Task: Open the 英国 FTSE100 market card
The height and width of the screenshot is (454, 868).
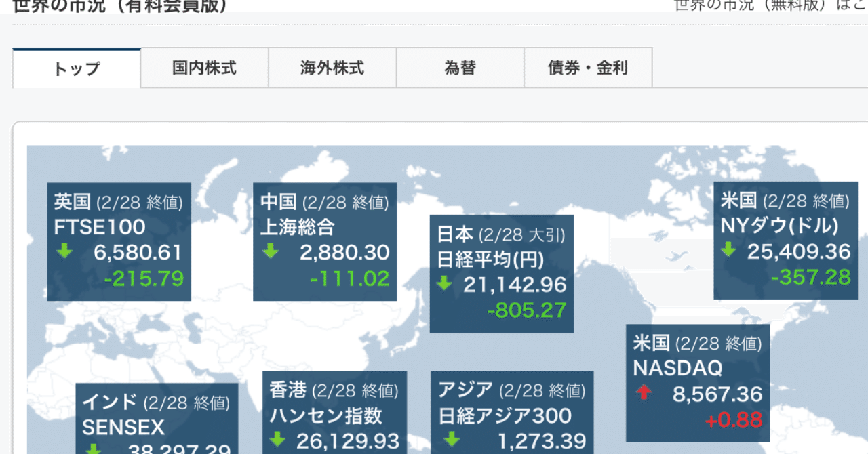Action: (119, 241)
